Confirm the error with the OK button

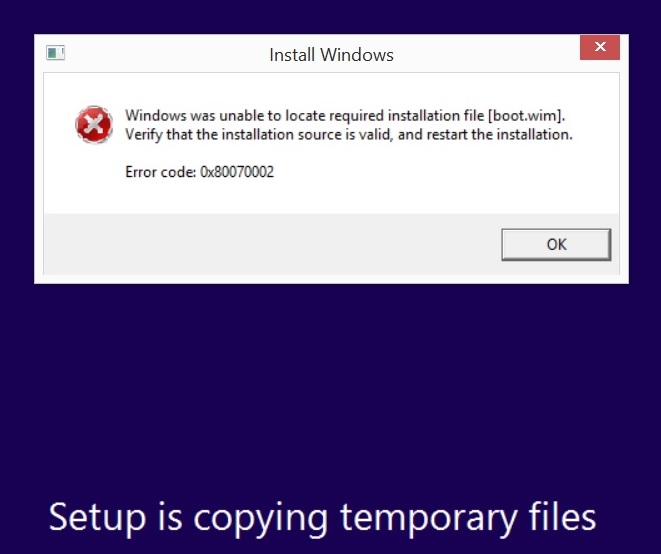point(556,245)
